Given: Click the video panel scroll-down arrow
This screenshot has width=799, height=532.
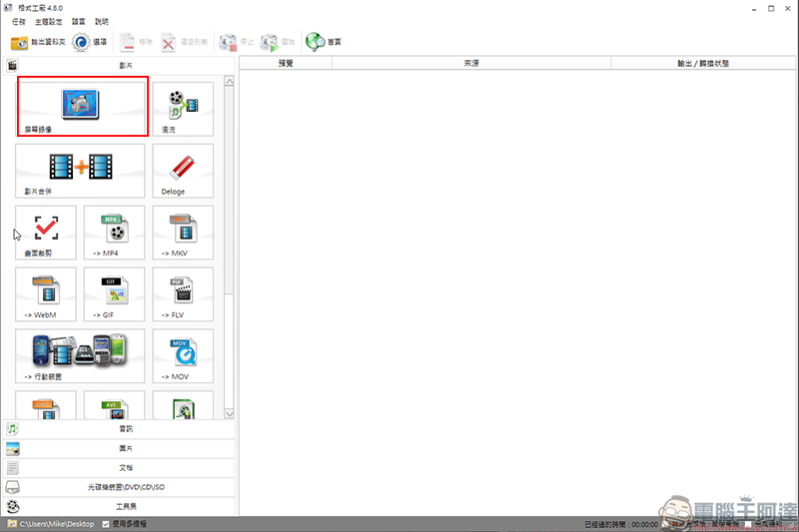Looking at the screenshot, I should click(230, 414).
